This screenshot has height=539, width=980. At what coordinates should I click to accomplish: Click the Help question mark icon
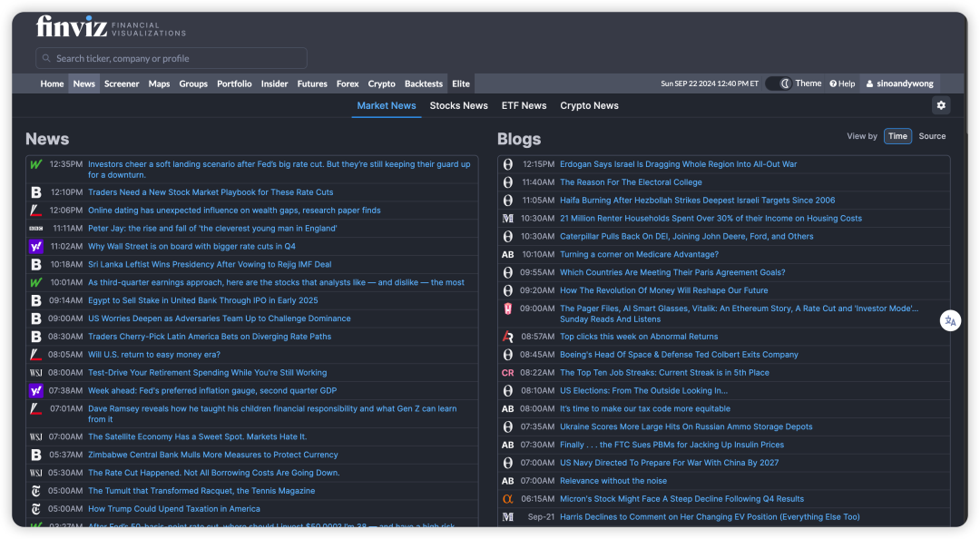coord(833,83)
